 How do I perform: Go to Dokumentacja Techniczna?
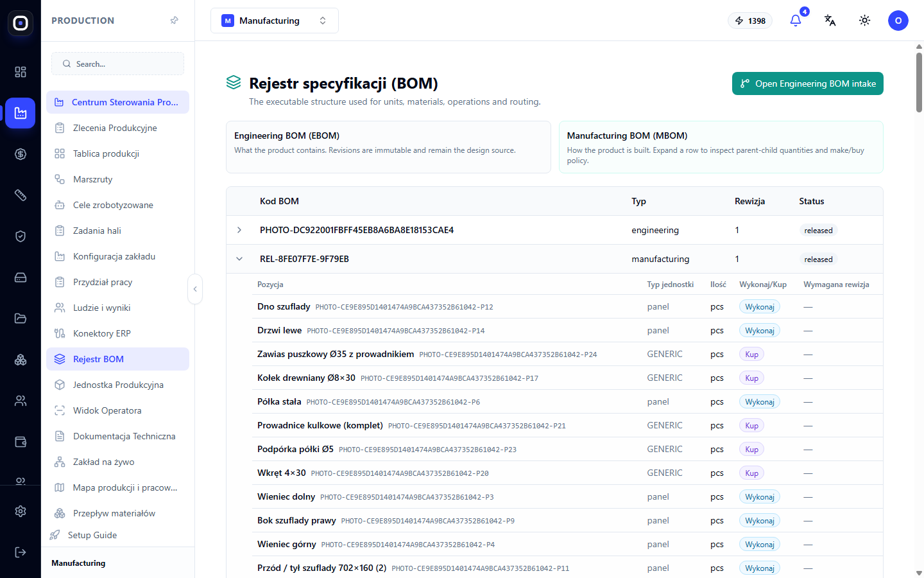[x=118, y=436]
